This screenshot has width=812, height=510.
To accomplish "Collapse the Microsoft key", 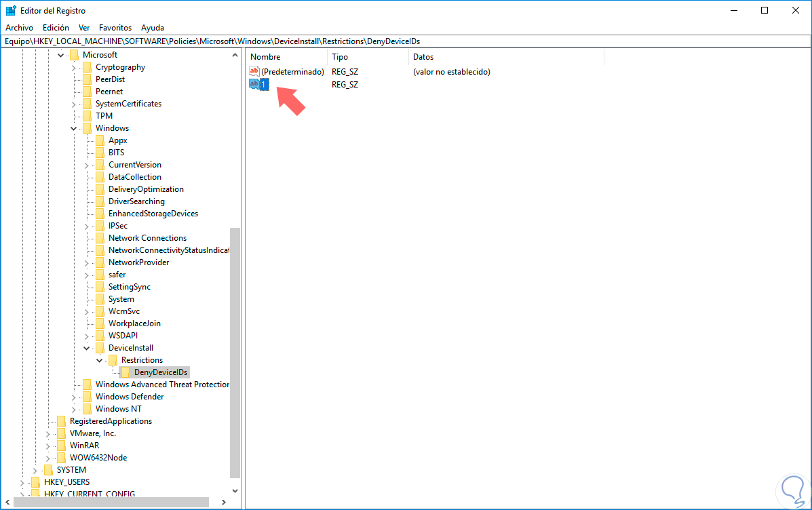I will point(60,56).
